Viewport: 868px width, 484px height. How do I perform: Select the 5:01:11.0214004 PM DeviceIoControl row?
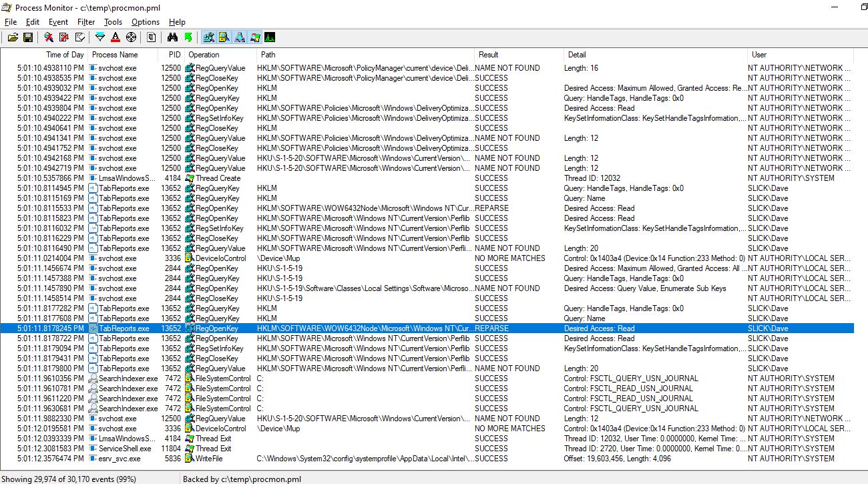(x=427, y=258)
